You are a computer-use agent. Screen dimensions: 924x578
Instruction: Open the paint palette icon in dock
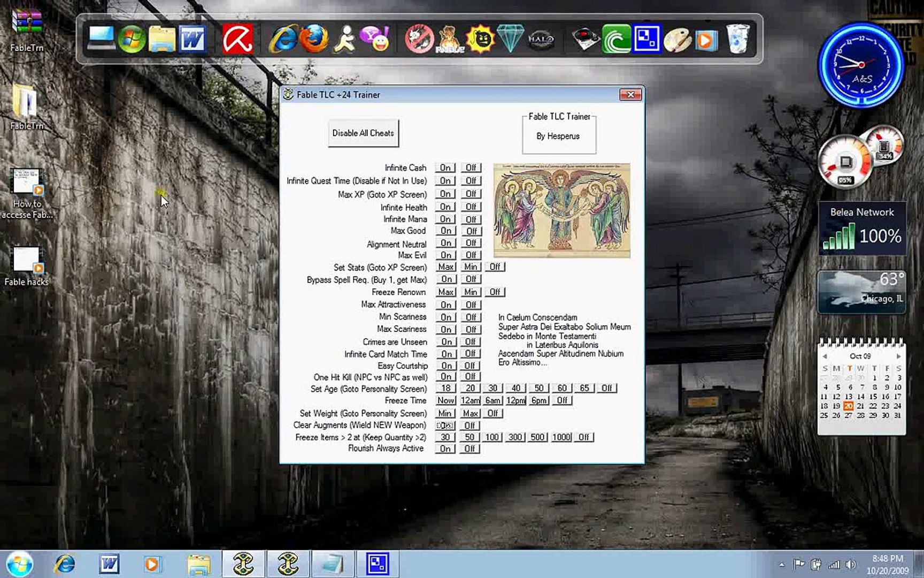[677, 39]
